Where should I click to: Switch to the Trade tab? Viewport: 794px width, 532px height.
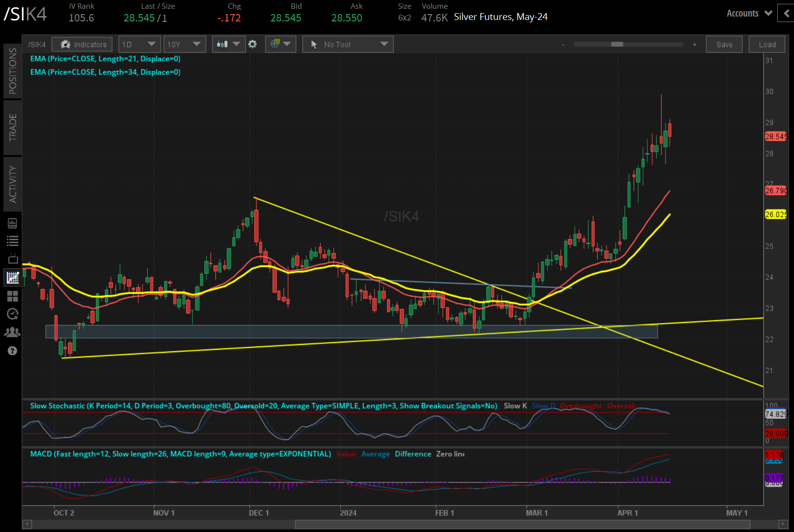point(13,127)
